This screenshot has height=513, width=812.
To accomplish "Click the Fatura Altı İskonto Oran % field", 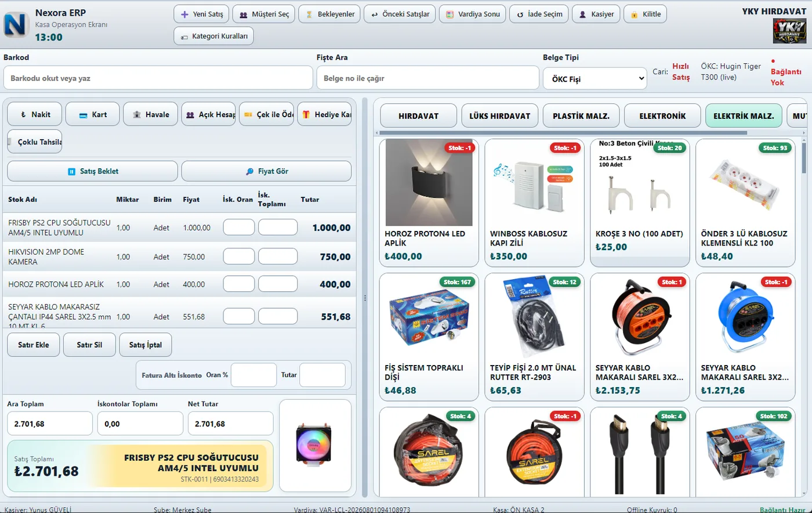I will 253,375.
